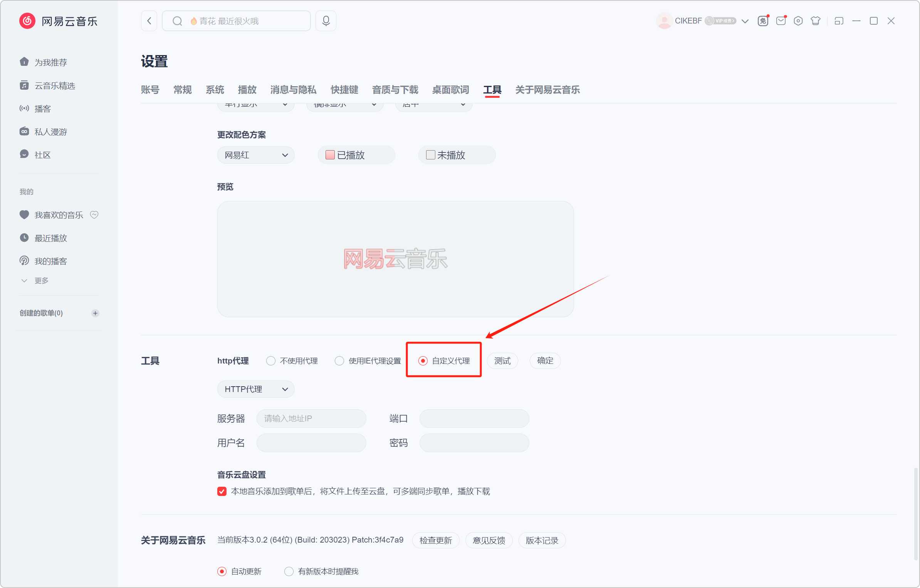920x588 pixels.
Task: Select 不使用代理 radio option
Action: 271,361
